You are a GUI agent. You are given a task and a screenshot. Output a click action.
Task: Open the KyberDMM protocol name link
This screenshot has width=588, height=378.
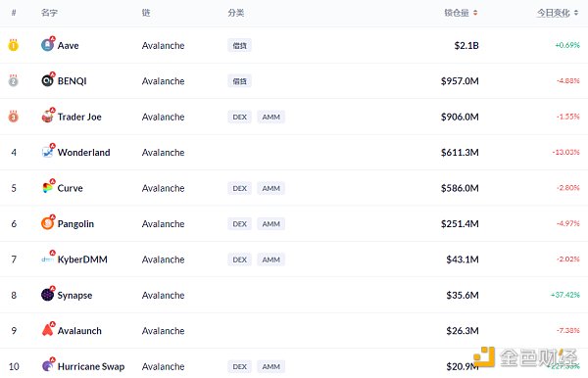pyautogui.click(x=82, y=260)
